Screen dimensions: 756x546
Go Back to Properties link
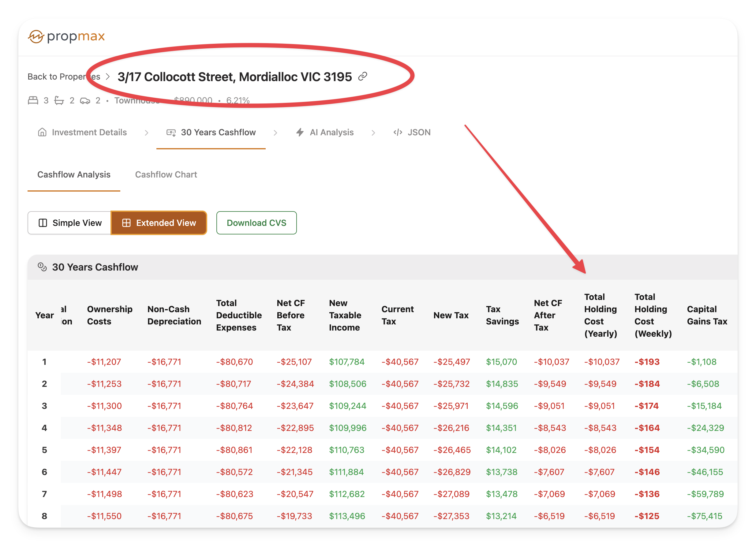(64, 77)
